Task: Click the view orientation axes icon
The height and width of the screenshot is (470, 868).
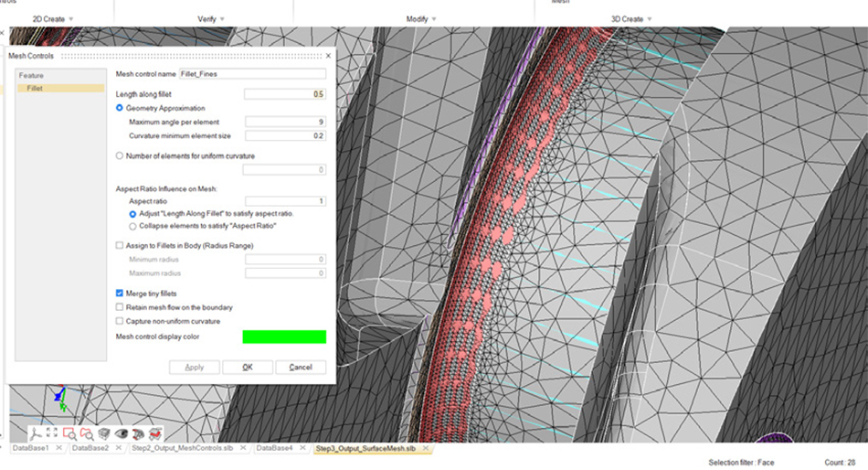Action: [35, 433]
